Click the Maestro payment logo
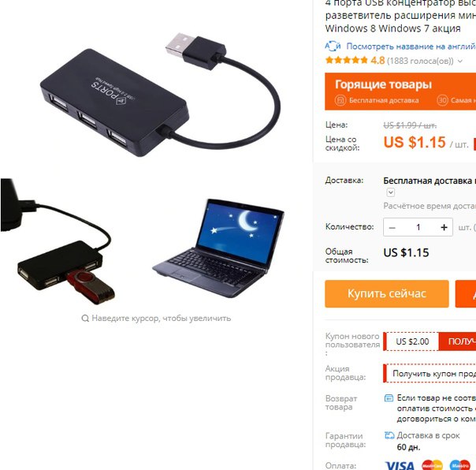Image resolution: width=476 pixels, height=470 pixels. (x=460, y=464)
